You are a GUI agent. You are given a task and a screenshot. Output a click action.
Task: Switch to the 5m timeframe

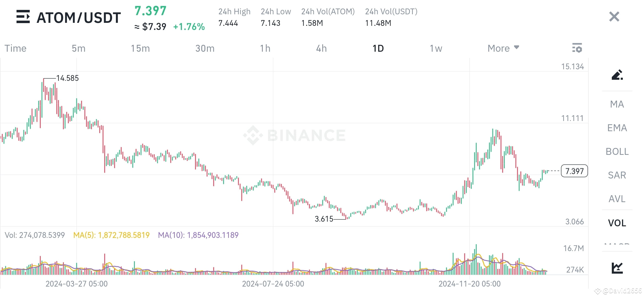(x=78, y=48)
